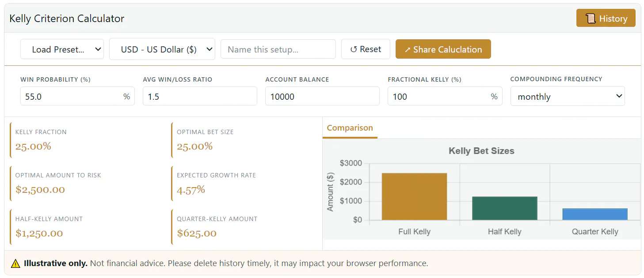Click the $1,250.00 half-Kelly amount

coord(39,233)
